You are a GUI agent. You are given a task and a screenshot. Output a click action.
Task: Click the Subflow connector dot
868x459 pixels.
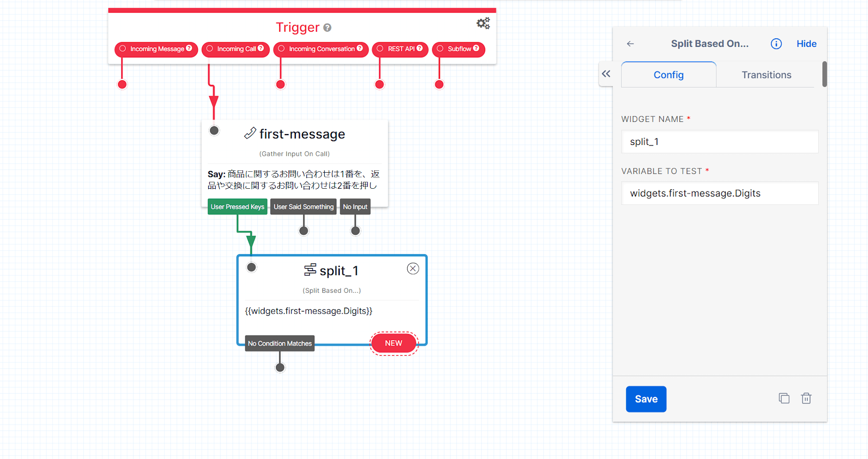point(439,85)
